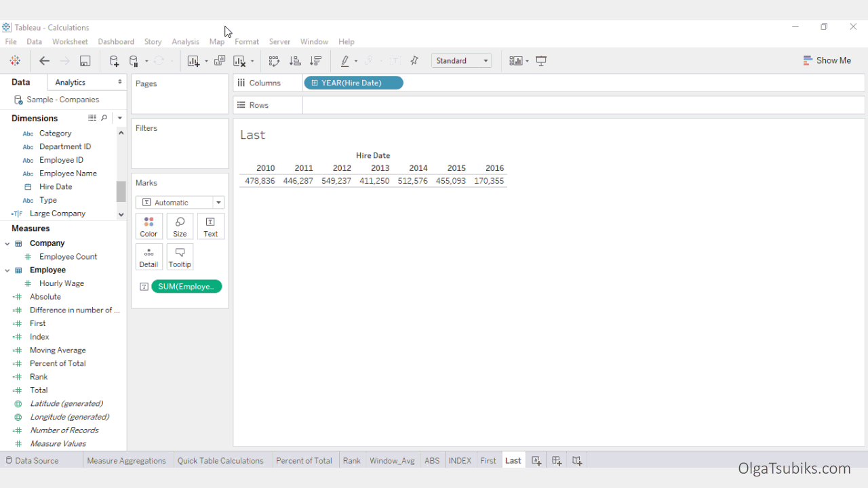Click the New Worksheet toolbar icon
Image resolution: width=868 pixels, height=488 pixels.
point(194,61)
